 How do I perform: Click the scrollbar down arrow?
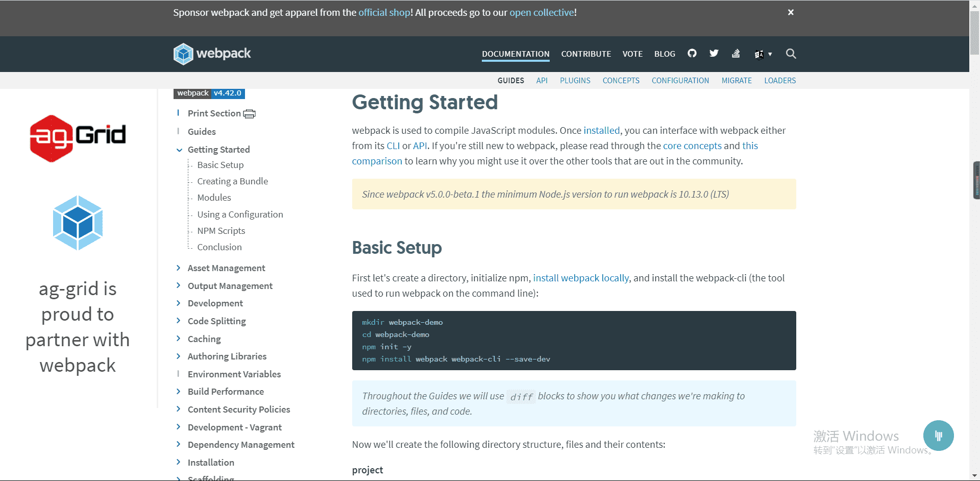(974, 476)
